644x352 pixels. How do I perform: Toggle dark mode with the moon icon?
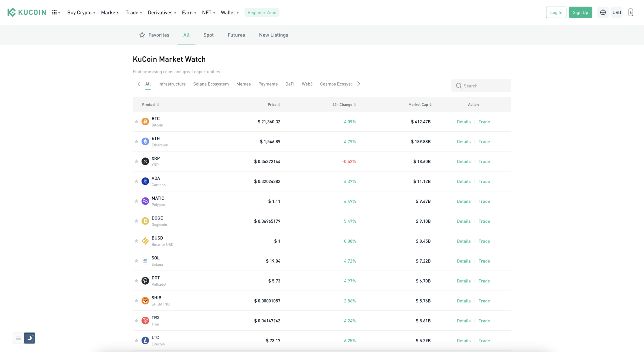tap(29, 338)
